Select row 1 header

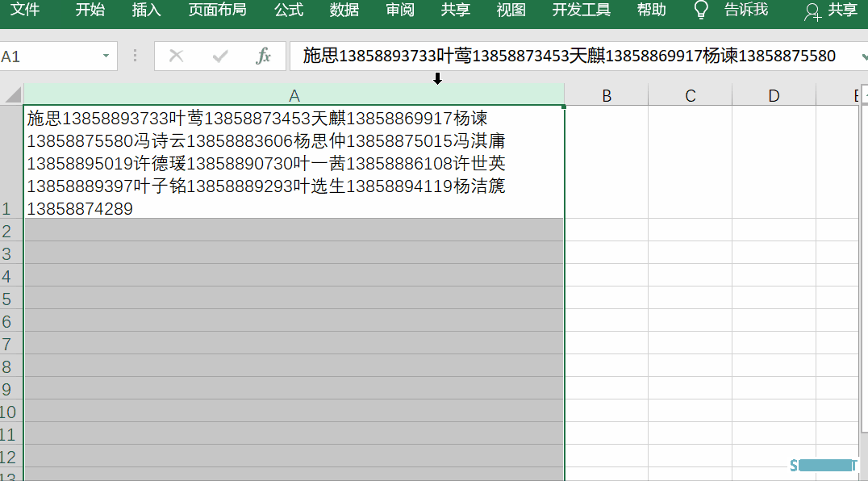(x=11, y=161)
